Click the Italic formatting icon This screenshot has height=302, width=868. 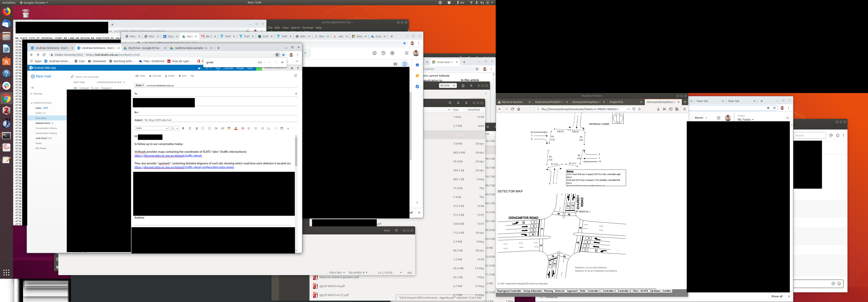(x=190, y=128)
